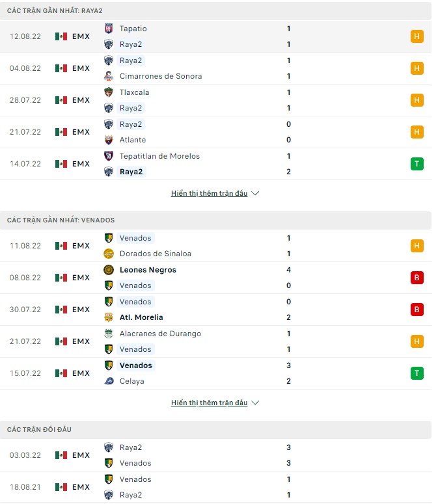The image size is (438, 504).
Task: Click the Tepatitlan de Morelos crest
Action: 109,156
